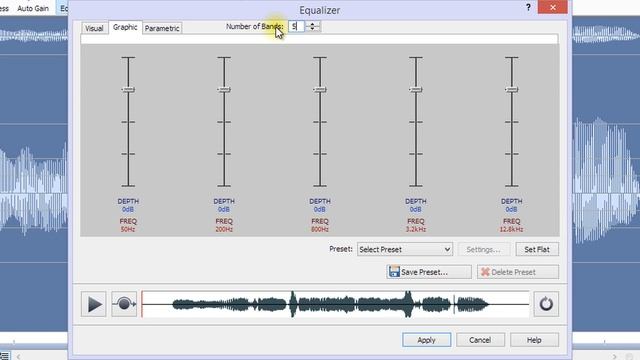Click the Apply button
640x360 pixels.
(x=427, y=340)
